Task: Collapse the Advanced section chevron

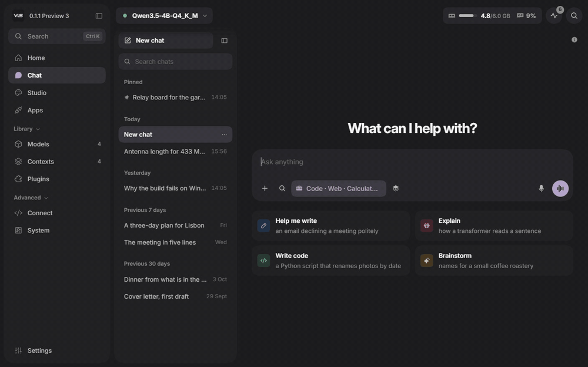Action: (46, 198)
